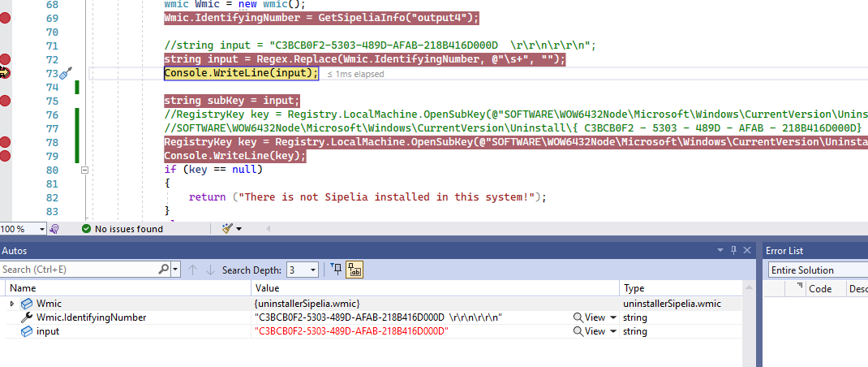
Task: Click the Type column header in Autos
Action: coord(681,288)
